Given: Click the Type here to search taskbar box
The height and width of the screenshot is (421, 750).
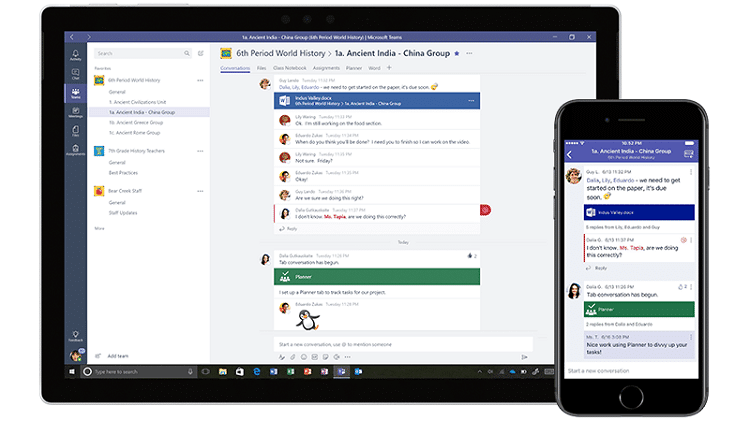Looking at the screenshot, I should [x=139, y=372].
